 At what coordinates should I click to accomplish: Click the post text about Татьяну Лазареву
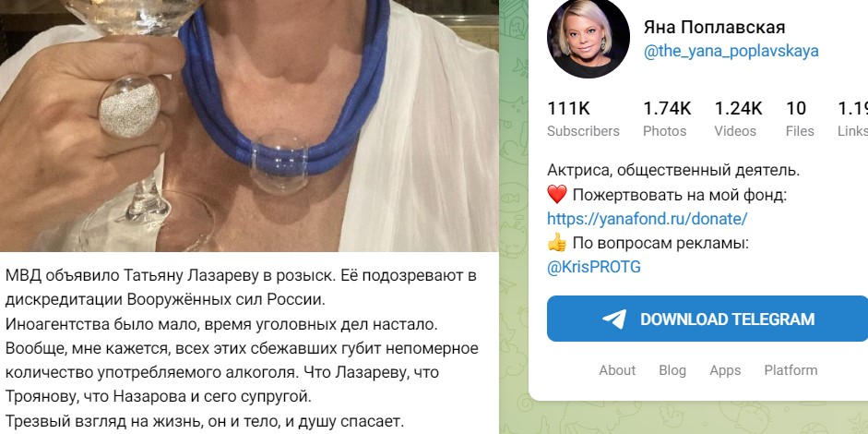click(242, 348)
